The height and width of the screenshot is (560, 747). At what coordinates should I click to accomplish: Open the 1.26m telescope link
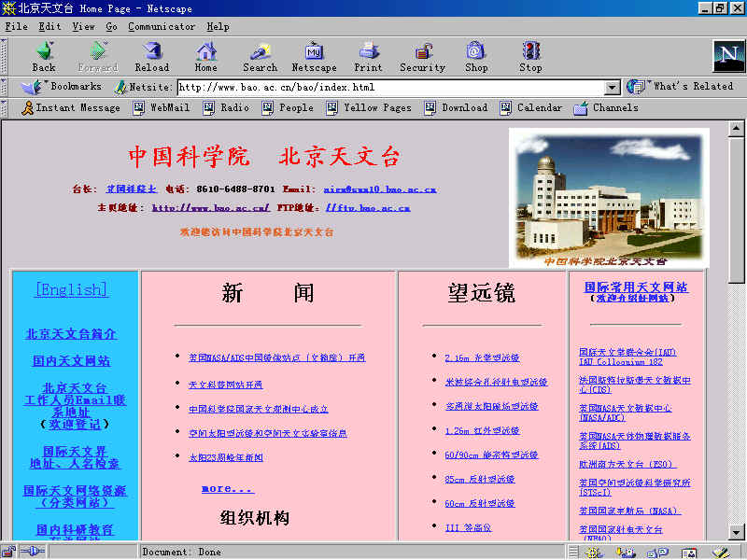pos(482,431)
